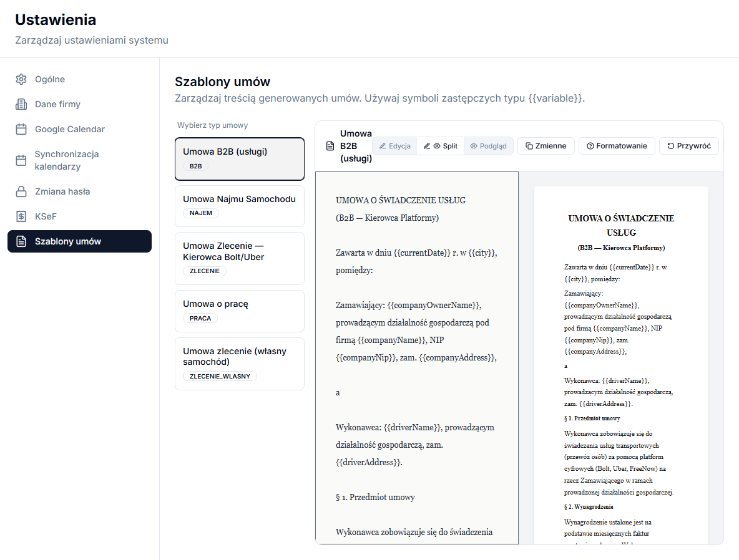Click the padlock icon beside Zmiana hasła
Image resolution: width=739 pixels, height=560 pixels.
21,191
